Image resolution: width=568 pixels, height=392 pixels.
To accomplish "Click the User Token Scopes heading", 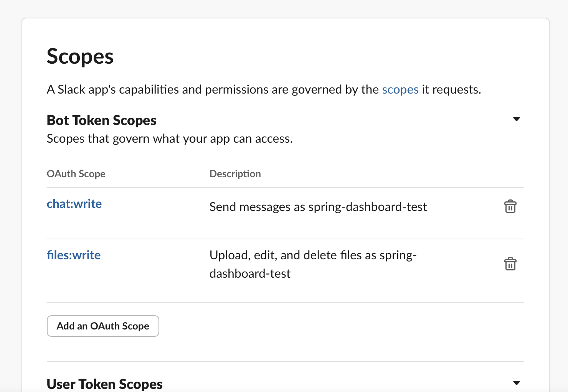I will tap(104, 384).
